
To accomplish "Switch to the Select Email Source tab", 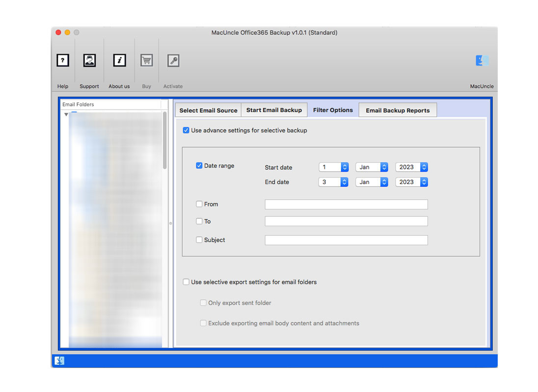I will pyautogui.click(x=208, y=110).
